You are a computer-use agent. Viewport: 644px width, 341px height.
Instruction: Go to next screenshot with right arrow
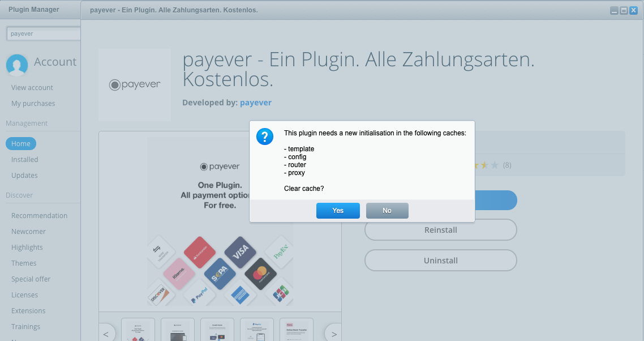tap(334, 334)
